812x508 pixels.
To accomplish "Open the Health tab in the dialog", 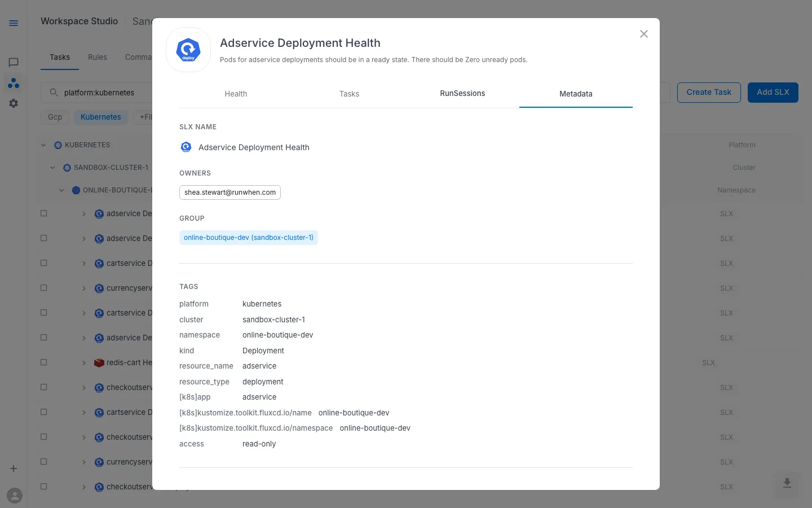I will click(236, 94).
